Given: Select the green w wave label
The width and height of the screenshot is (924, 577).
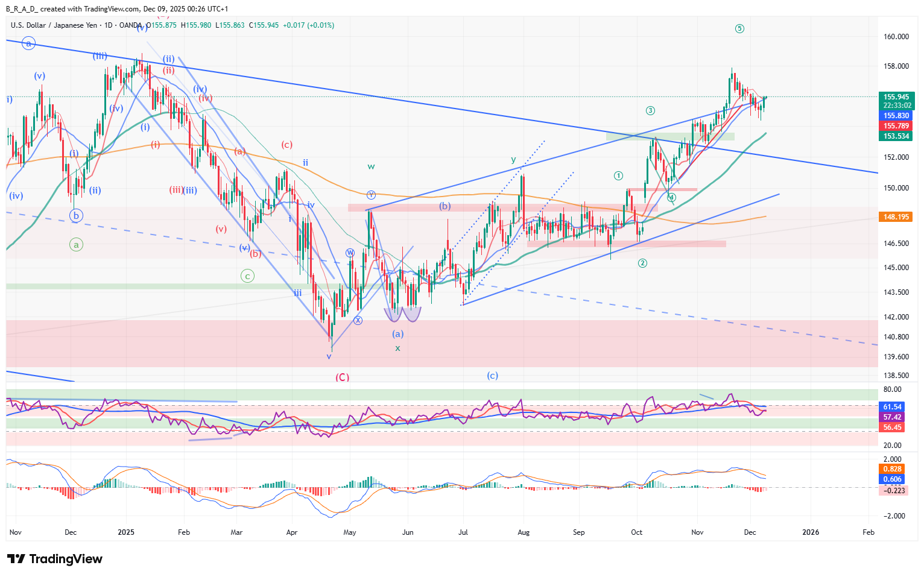Looking at the screenshot, I should [x=371, y=166].
